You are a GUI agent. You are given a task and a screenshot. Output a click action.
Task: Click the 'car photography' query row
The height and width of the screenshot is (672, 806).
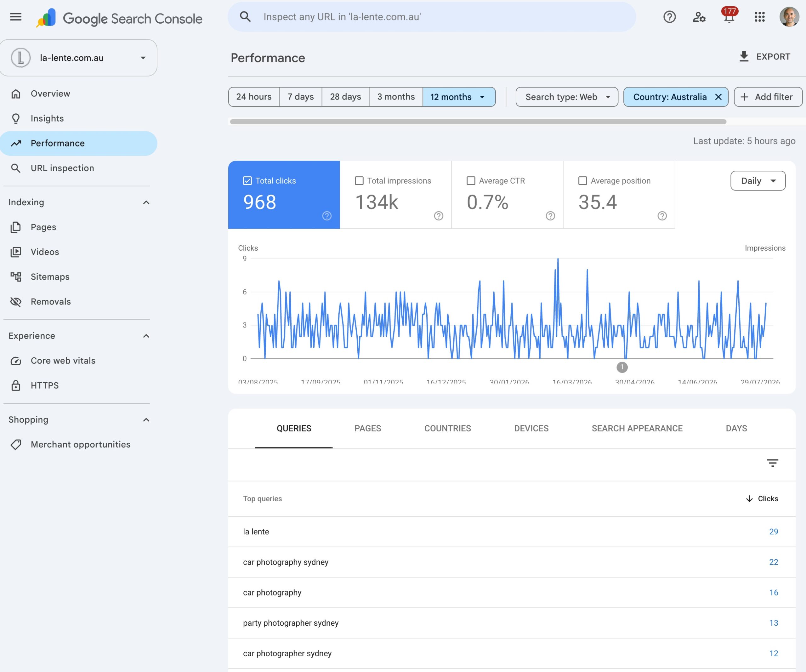[x=511, y=593]
